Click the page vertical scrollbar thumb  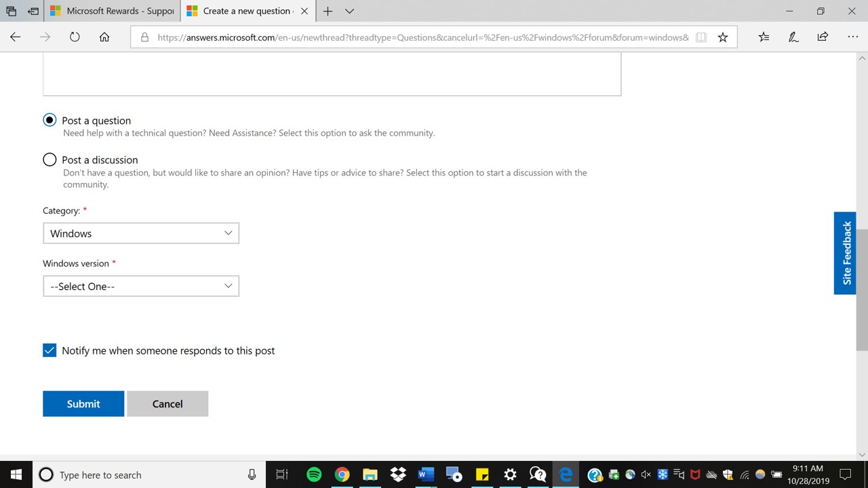862,290
